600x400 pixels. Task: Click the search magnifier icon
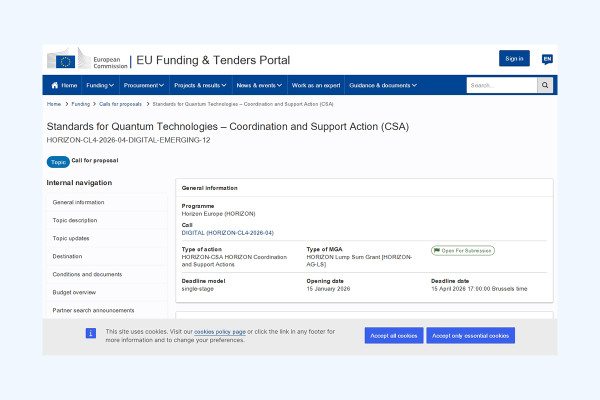[x=545, y=86]
